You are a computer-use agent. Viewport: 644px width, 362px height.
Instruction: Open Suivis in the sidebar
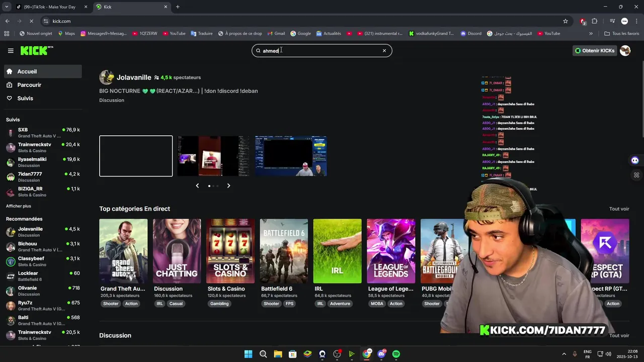pyautogui.click(x=43, y=98)
